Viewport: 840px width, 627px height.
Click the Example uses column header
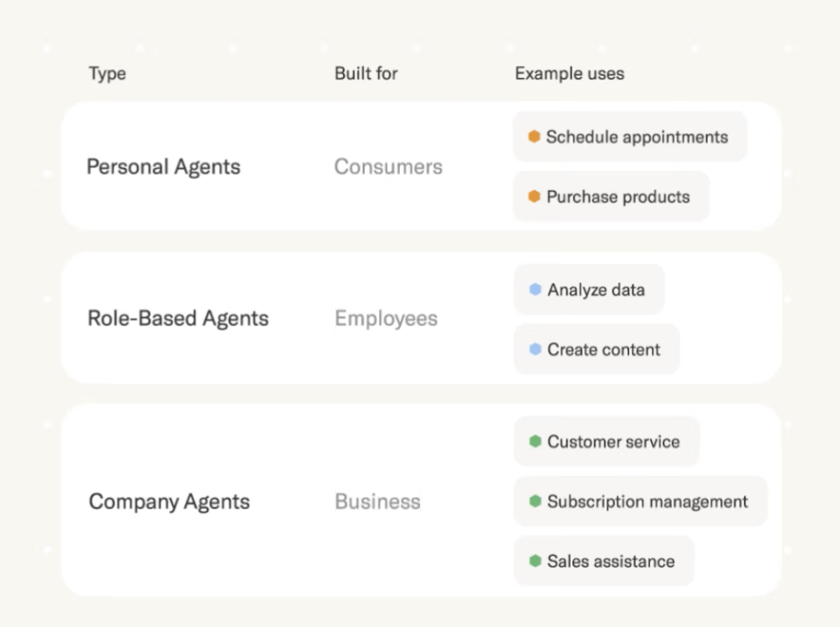570,73
